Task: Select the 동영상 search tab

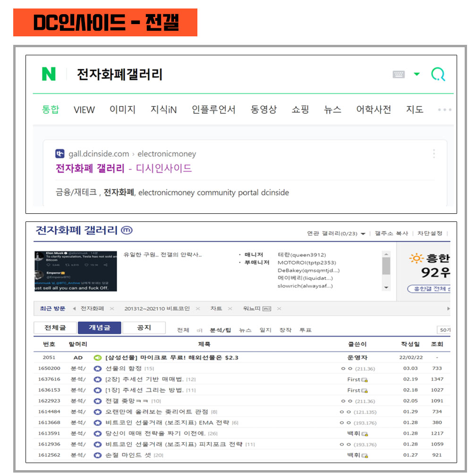Action: point(263,109)
